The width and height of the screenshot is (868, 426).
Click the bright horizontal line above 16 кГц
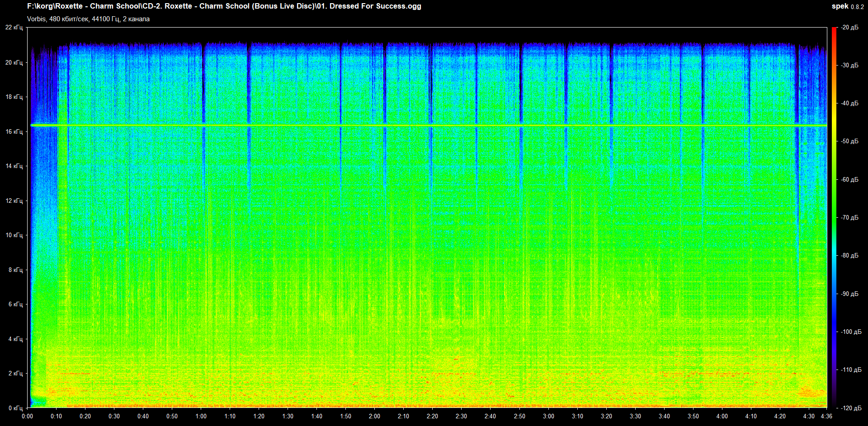pos(407,125)
